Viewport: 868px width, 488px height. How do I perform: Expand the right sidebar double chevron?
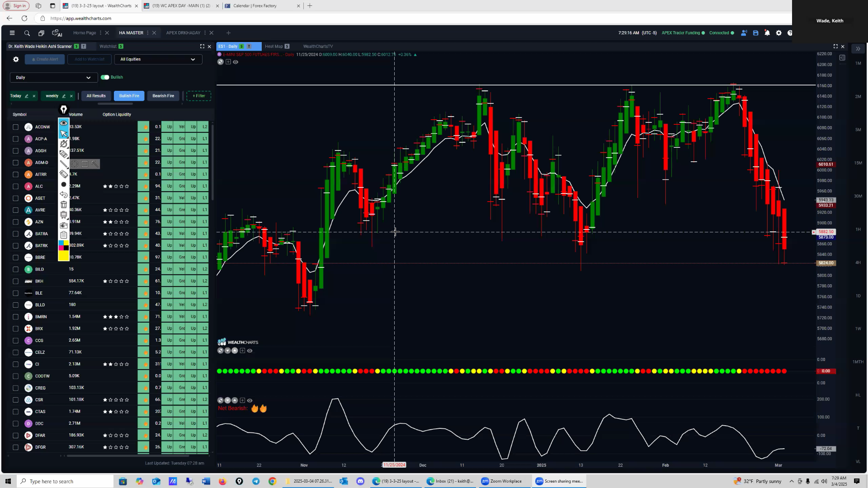(x=858, y=49)
